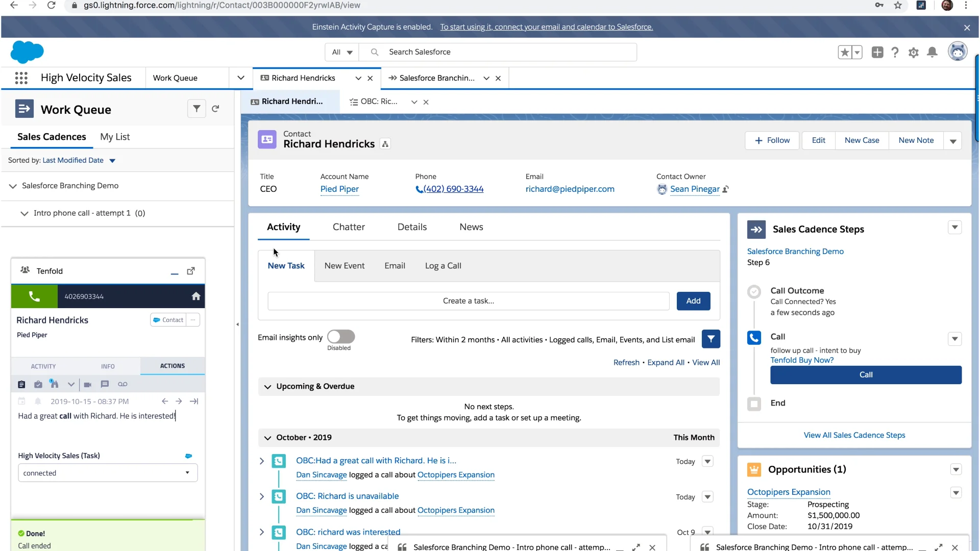The height and width of the screenshot is (551, 980).
Task: Click the filter icon in Work Queue header
Action: point(196,108)
